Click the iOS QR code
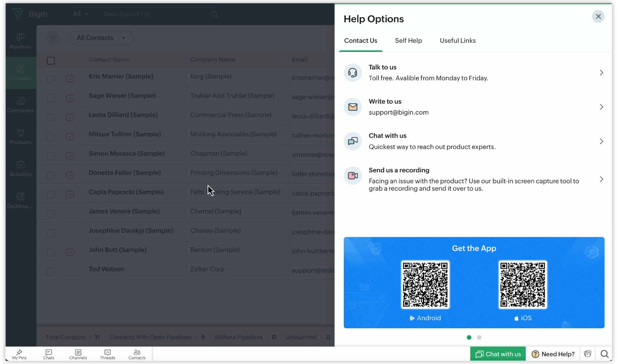Screen dimensions: 617x364 click(523, 284)
